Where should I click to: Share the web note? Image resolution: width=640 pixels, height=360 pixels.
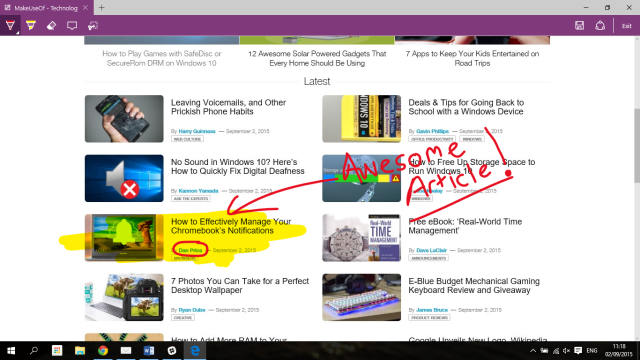(x=600, y=25)
